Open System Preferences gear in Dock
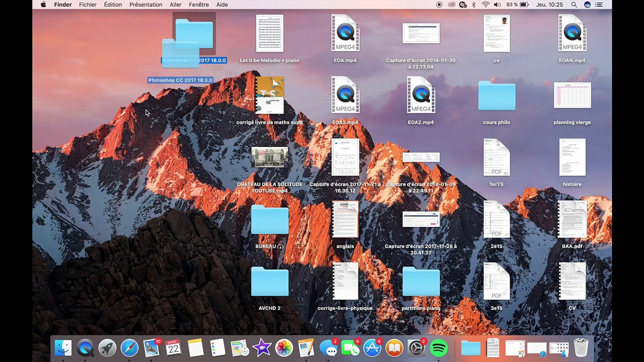The height and width of the screenshot is (362, 644). (x=416, y=348)
